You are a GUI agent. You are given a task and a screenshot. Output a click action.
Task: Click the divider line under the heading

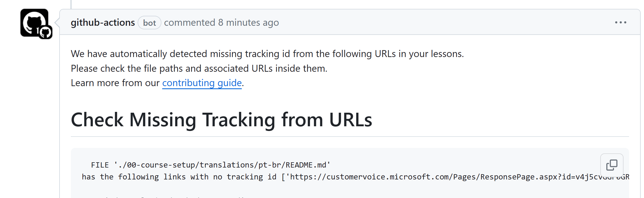click(x=349, y=137)
